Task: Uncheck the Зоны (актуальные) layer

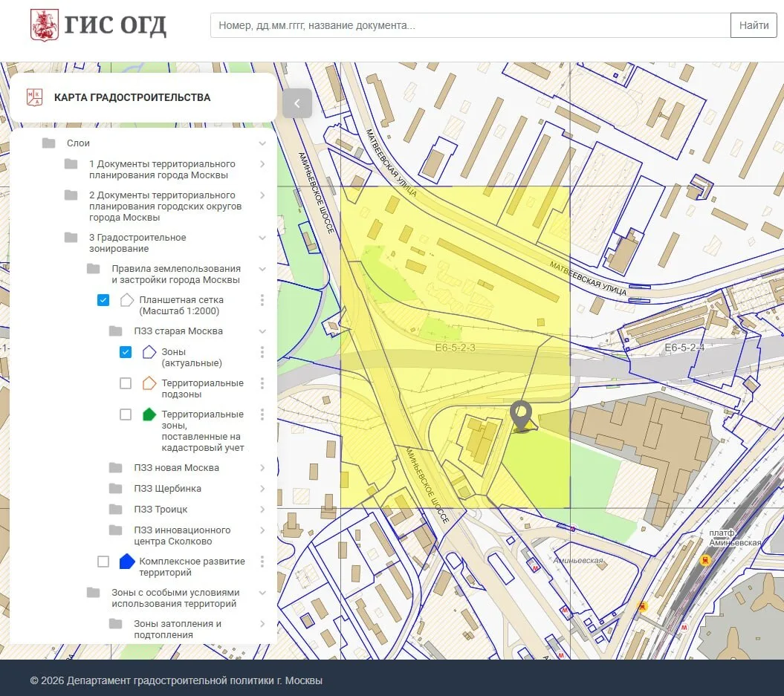Action: (126, 352)
